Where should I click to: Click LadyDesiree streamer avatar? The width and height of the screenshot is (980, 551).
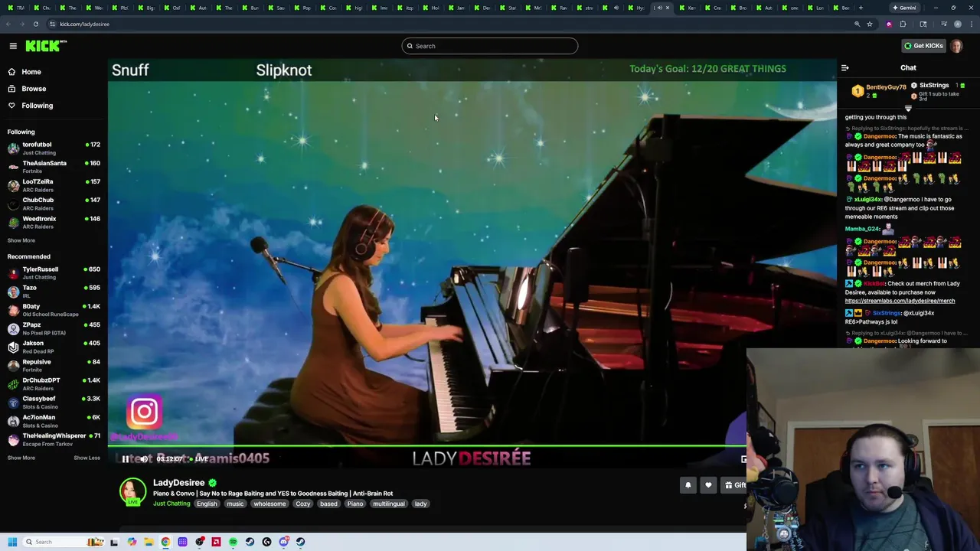tap(132, 491)
